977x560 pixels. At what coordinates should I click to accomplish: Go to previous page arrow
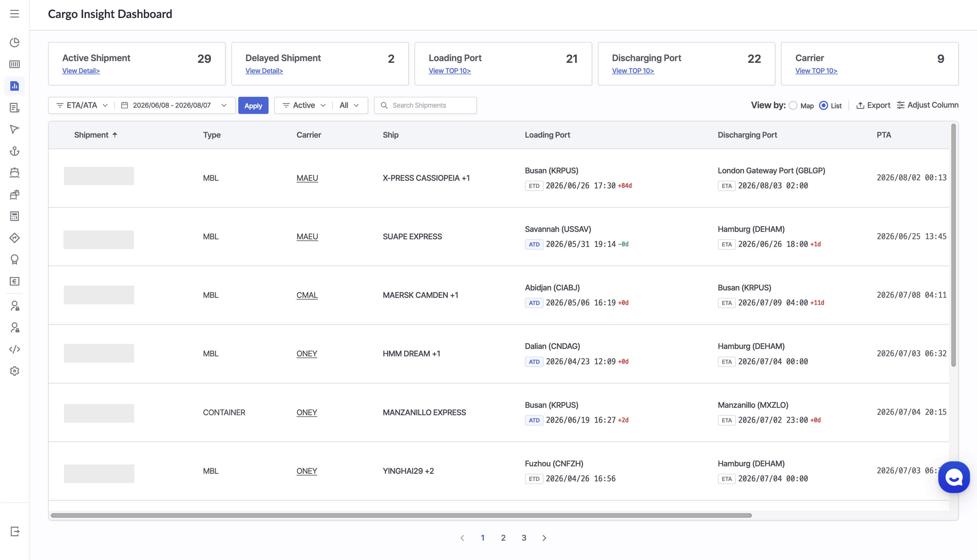pyautogui.click(x=462, y=538)
